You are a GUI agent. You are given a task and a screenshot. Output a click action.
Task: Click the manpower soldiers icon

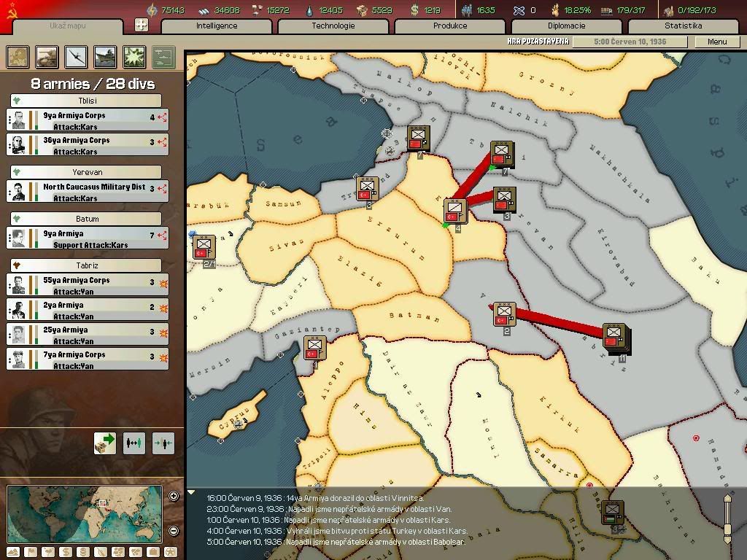pyautogui.click(x=467, y=10)
